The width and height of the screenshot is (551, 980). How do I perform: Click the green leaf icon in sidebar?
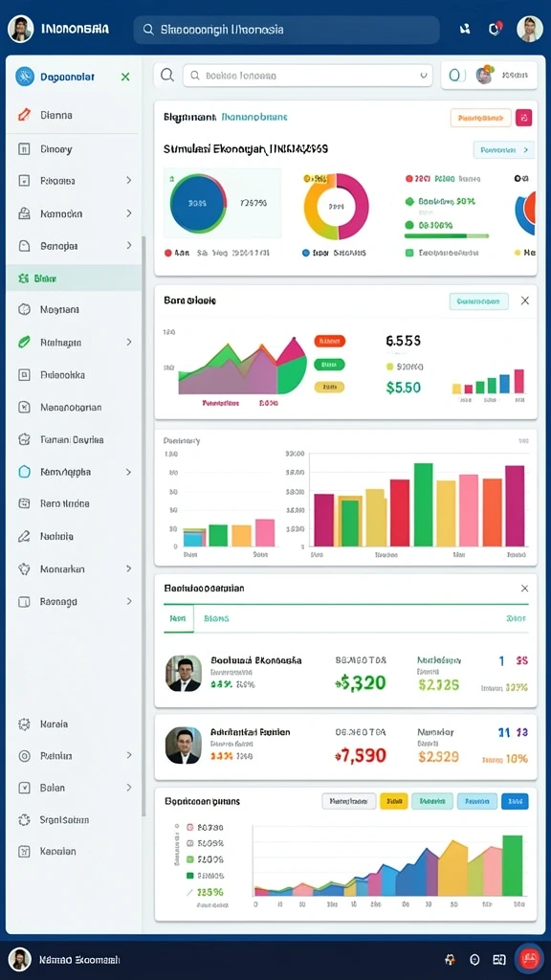(x=24, y=342)
